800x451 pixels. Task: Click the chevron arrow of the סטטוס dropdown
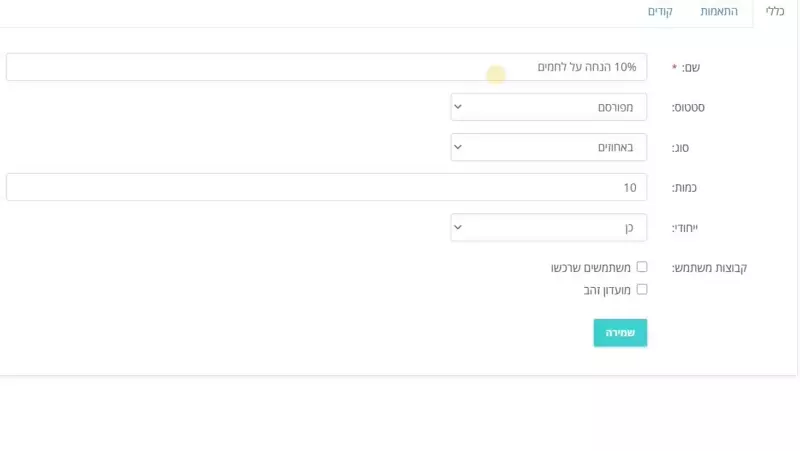(x=458, y=107)
